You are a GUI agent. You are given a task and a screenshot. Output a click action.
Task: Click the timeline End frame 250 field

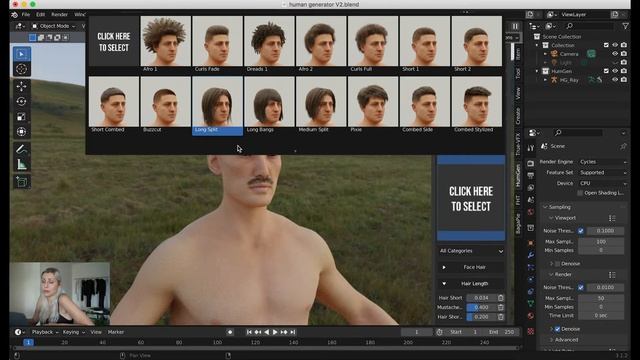pyautogui.click(x=503, y=332)
